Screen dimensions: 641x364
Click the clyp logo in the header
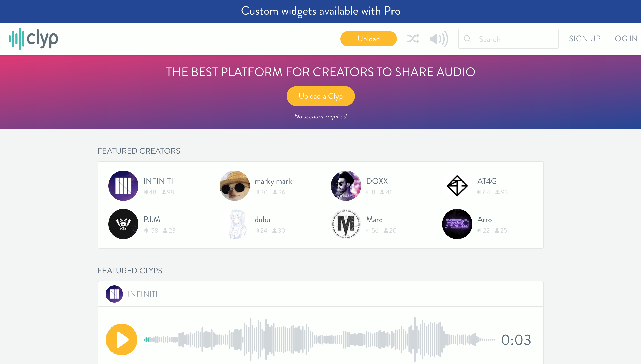(x=33, y=39)
